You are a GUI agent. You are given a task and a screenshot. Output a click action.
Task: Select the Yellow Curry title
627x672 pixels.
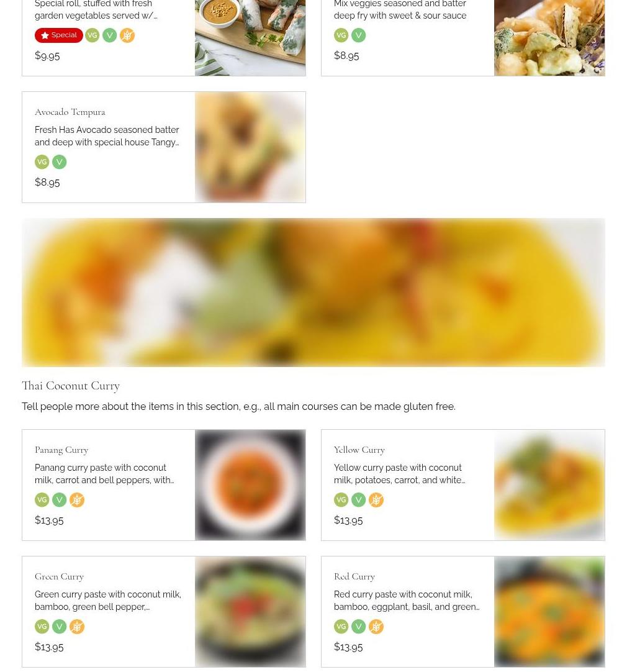[359, 450]
